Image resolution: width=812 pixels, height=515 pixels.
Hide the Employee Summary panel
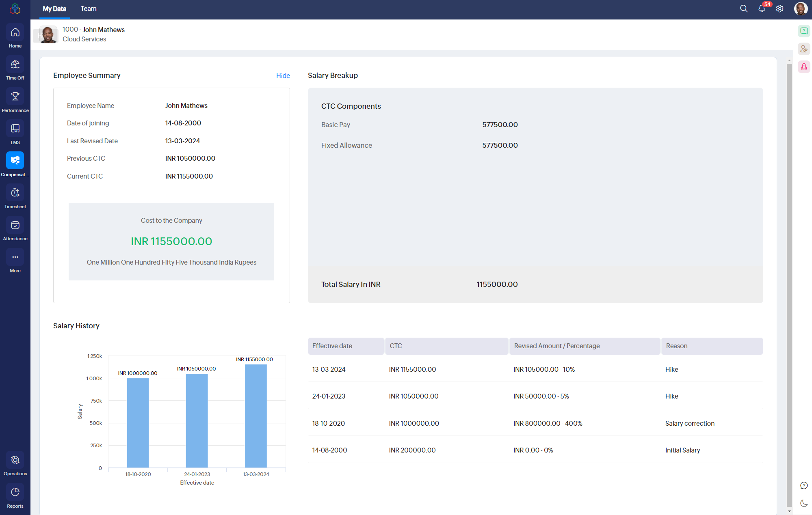pyautogui.click(x=283, y=75)
